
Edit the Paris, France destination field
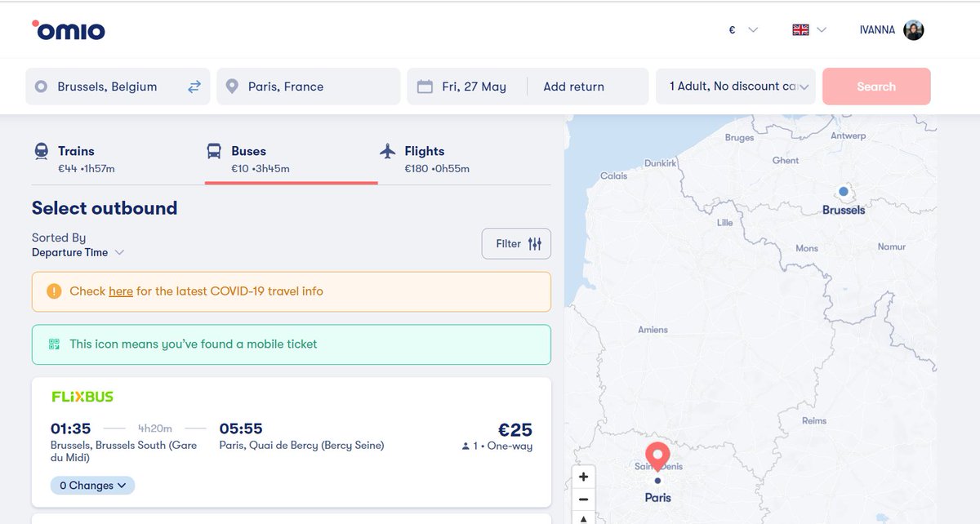[309, 87]
